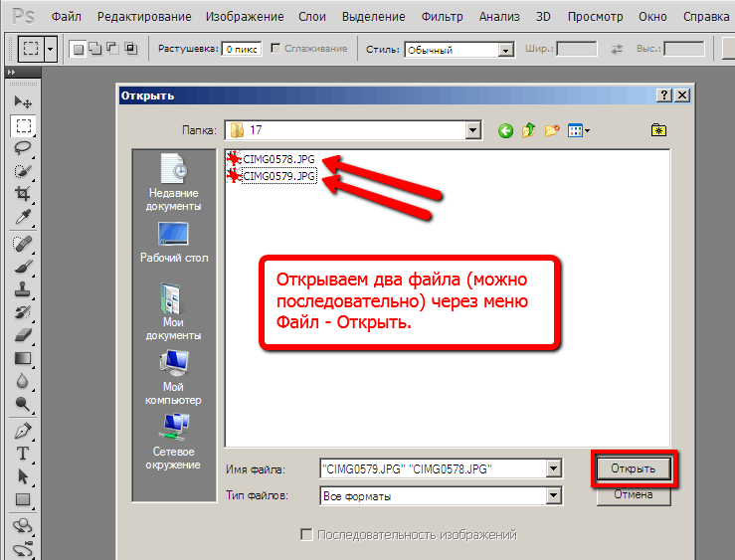Open the Просмотр menu
This screenshot has height=560, width=735.
click(596, 17)
